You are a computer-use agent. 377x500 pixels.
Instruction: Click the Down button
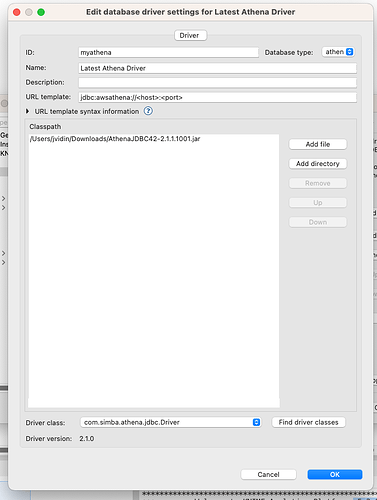(318, 222)
